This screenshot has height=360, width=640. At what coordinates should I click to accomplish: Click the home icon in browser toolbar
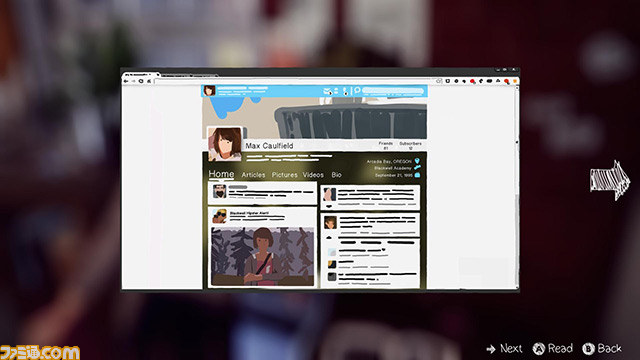click(x=149, y=81)
